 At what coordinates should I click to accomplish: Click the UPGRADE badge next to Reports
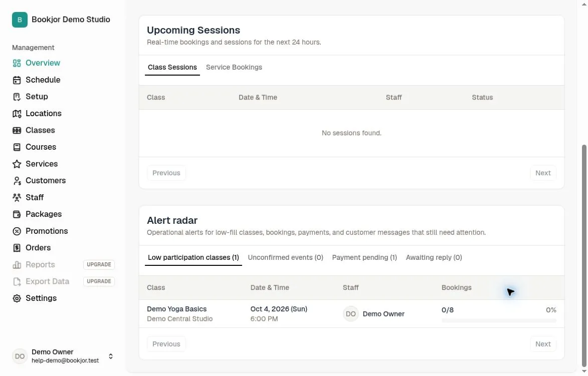pyautogui.click(x=99, y=265)
